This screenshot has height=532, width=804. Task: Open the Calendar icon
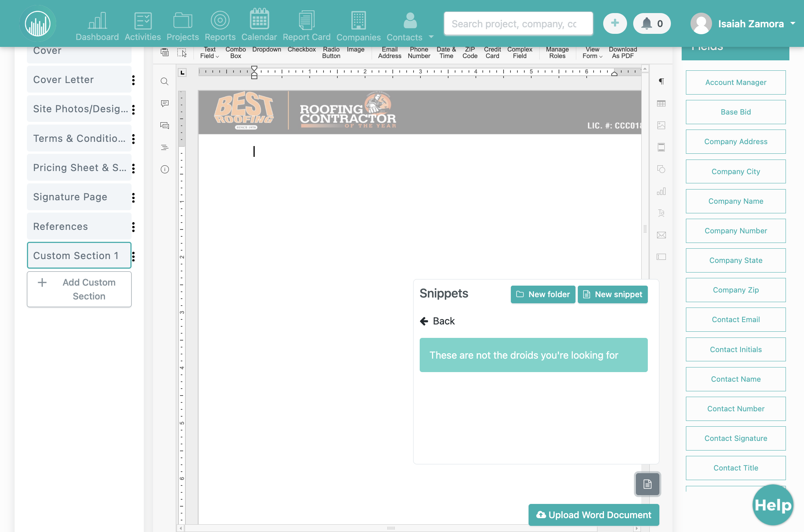tap(259, 19)
